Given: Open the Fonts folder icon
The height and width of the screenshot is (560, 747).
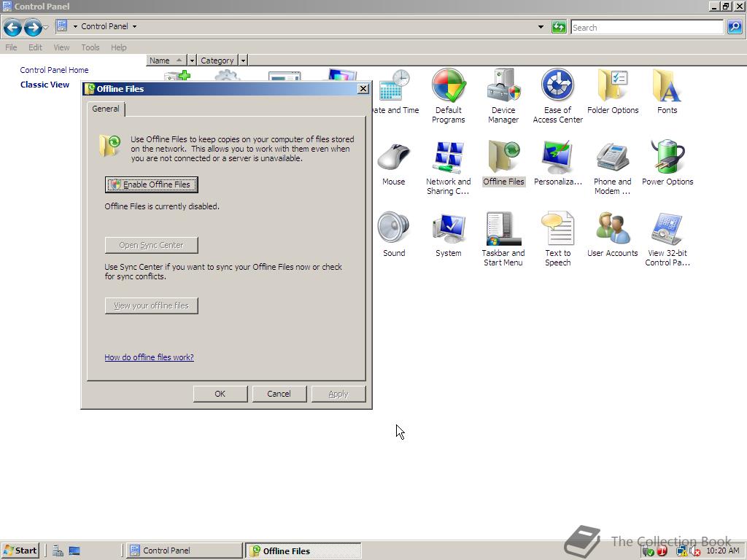Looking at the screenshot, I should coord(667,91).
